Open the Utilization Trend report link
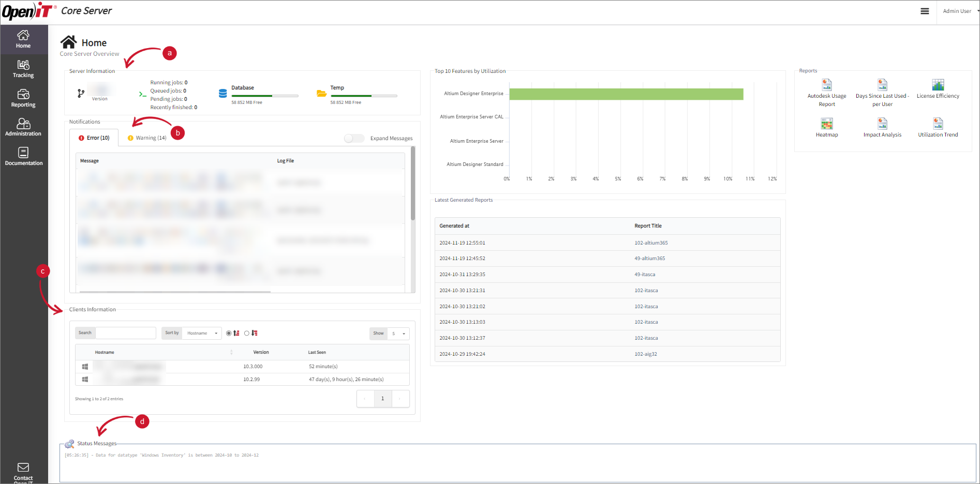This screenshot has width=980, height=484. click(x=937, y=127)
